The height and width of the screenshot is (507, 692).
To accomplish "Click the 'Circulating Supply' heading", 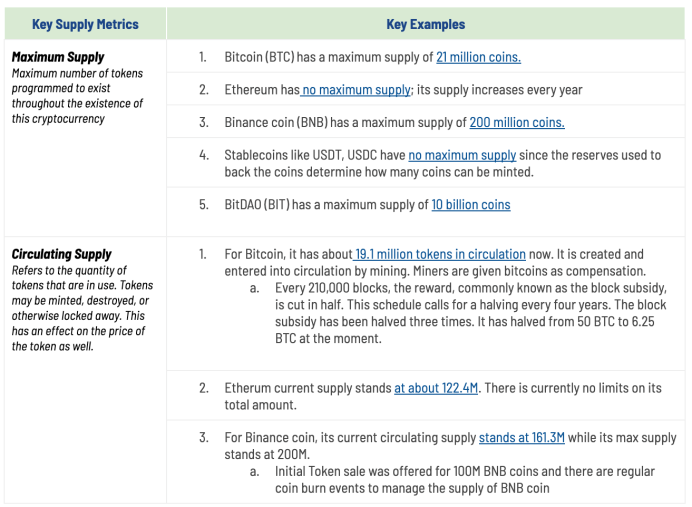I will tap(61, 254).
